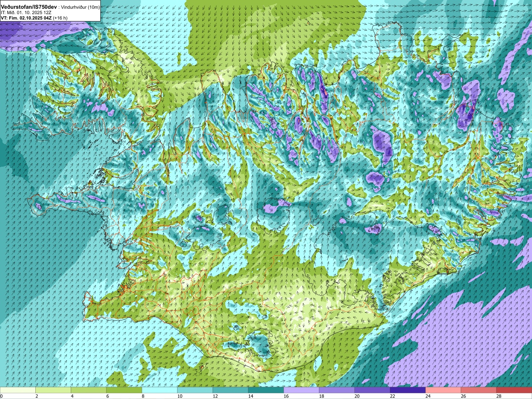Click the '(+16 h)' forecast offset text
Image resolution: width=532 pixels, height=399 pixels.
[60, 18]
